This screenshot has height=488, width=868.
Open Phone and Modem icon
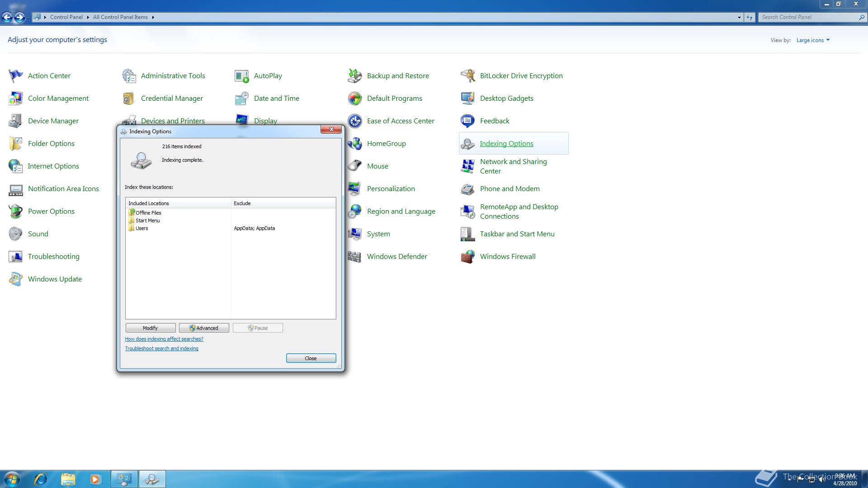point(468,189)
